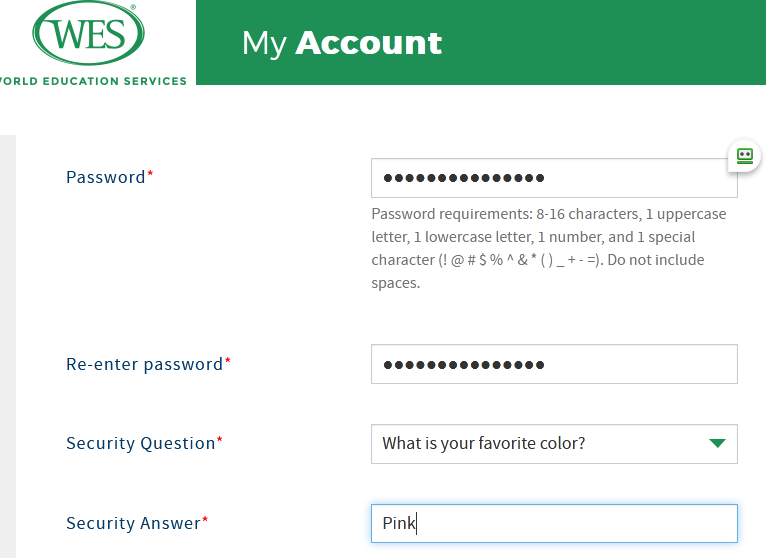Image resolution: width=766 pixels, height=558 pixels.
Task: Select the "What is your favorite color?" combo box text
Action: [484, 444]
